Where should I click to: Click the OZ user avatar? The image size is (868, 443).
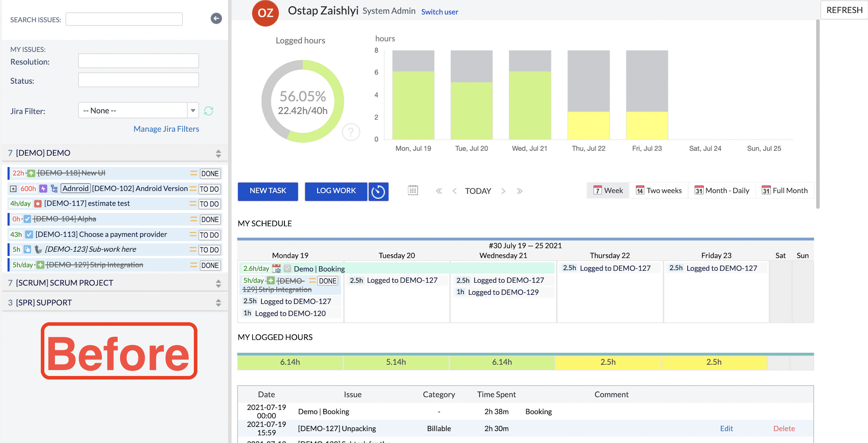click(265, 13)
